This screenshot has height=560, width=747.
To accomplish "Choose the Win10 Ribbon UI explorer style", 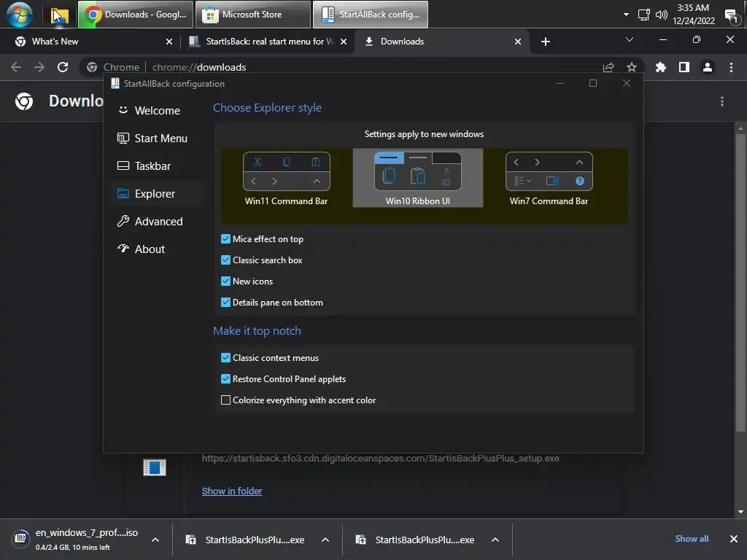I will 418,178.
